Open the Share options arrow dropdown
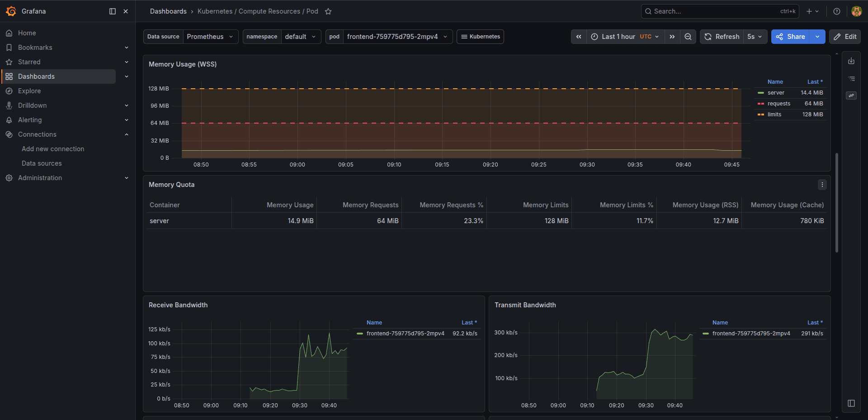The width and height of the screenshot is (868, 420). point(817,37)
